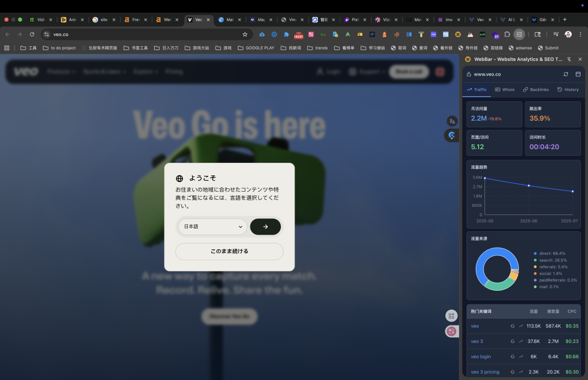This screenshot has height=380, width=588.
Task: Close the WebBar side panel
Action: tap(580, 59)
